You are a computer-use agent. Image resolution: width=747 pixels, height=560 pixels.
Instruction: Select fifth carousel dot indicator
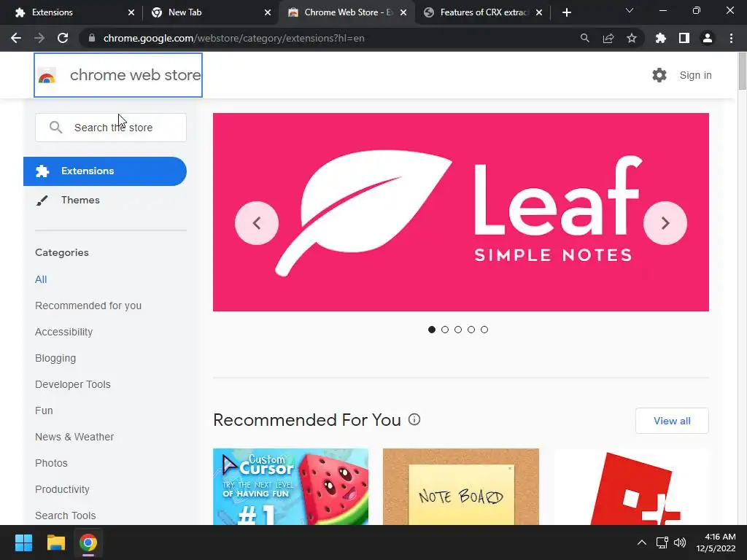pyautogui.click(x=484, y=330)
